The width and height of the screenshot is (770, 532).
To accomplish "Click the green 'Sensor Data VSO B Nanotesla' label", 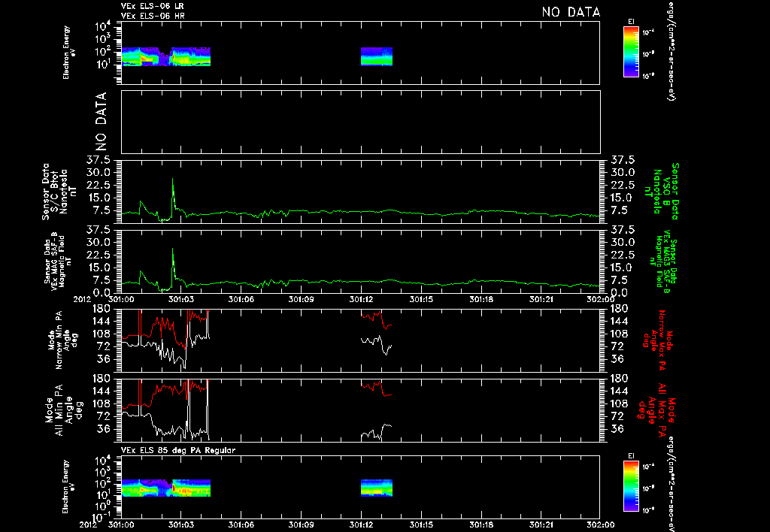I will pos(661,192).
